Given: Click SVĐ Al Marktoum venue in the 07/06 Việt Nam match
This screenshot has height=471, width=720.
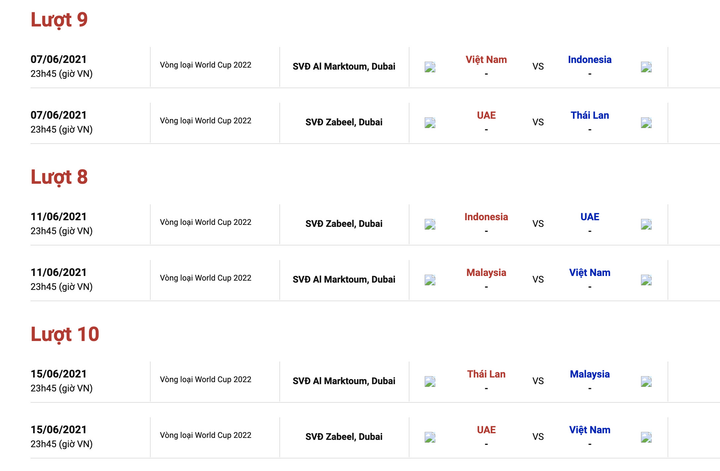Looking at the screenshot, I should [344, 67].
